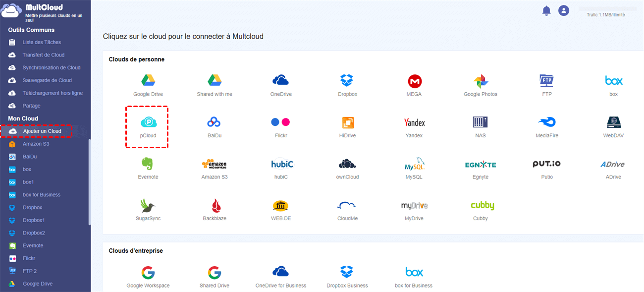Image resolution: width=644 pixels, height=292 pixels.
Task: Open Transfert de Cloud menu item
Action: tap(44, 55)
